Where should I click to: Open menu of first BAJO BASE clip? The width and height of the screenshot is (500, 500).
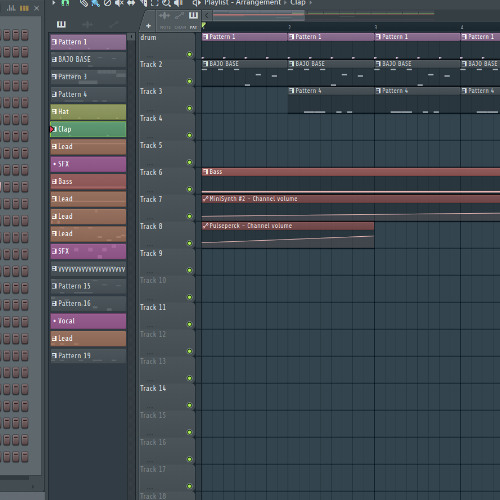(205, 64)
